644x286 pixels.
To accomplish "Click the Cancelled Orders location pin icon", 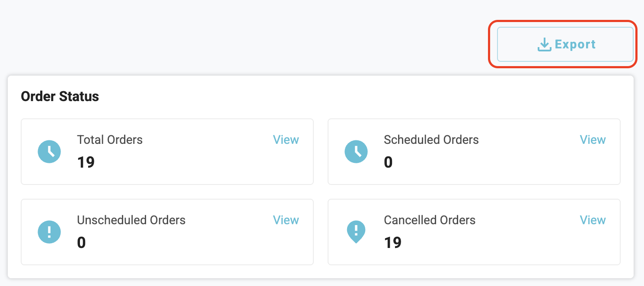I will [356, 232].
